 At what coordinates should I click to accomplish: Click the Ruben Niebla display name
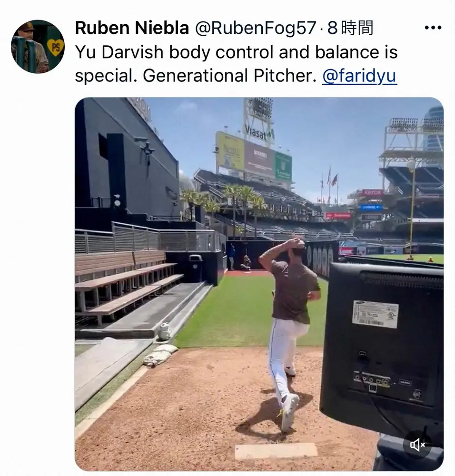coord(132,28)
